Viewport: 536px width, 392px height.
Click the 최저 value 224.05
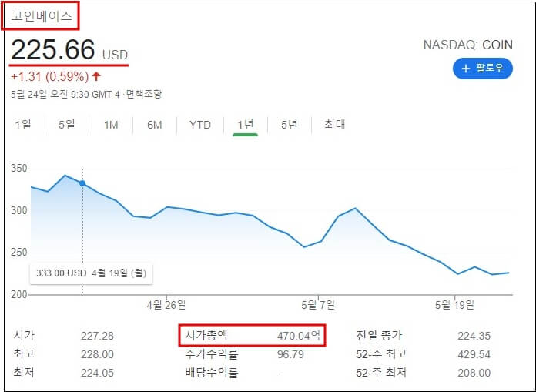[97, 373]
